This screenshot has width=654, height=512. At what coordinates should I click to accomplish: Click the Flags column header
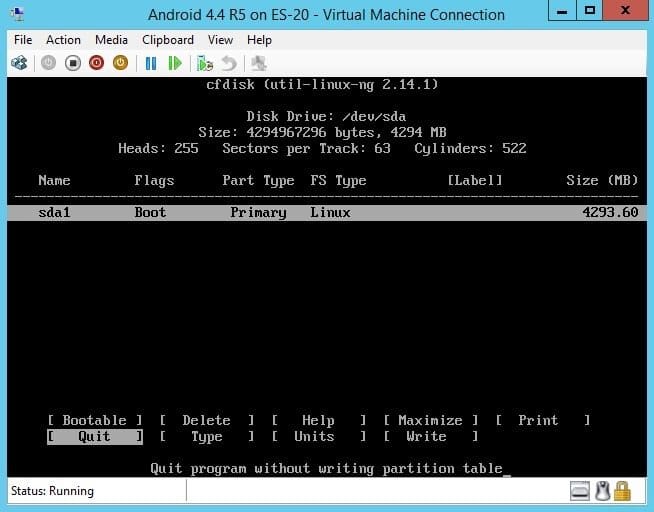(154, 181)
